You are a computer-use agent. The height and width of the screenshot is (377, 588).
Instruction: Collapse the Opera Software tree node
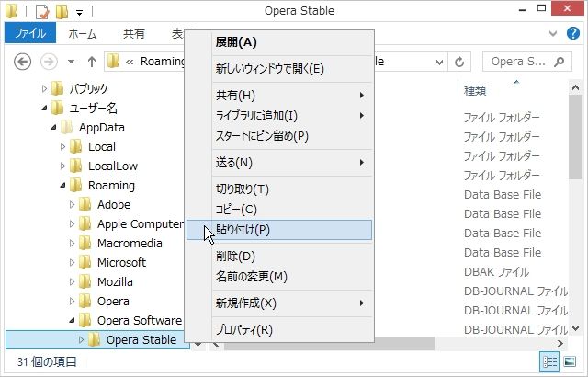click(x=72, y=320)
